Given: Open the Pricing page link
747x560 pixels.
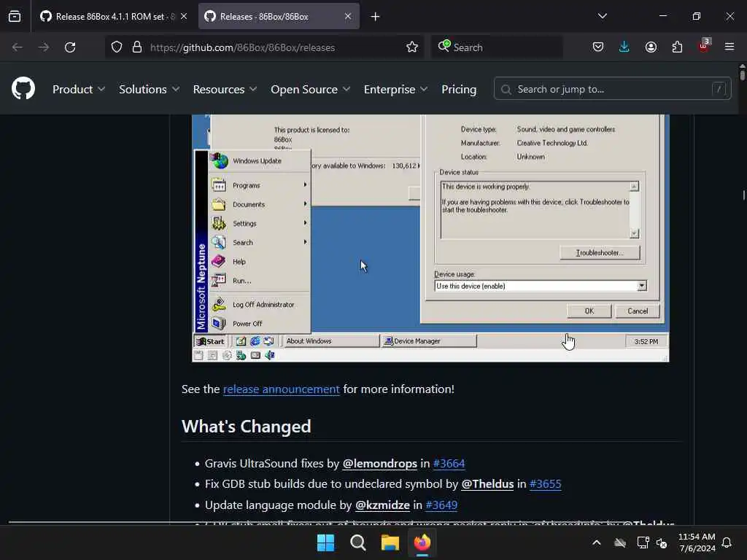Looking at the screenshot, I should coord(459,89).
